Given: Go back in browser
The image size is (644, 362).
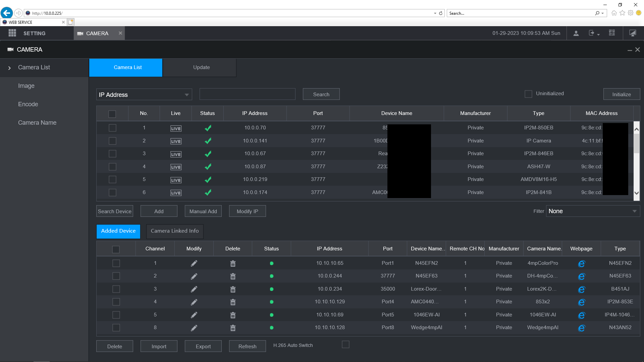Looking at the screenshot, I should (x=7, y=13).
